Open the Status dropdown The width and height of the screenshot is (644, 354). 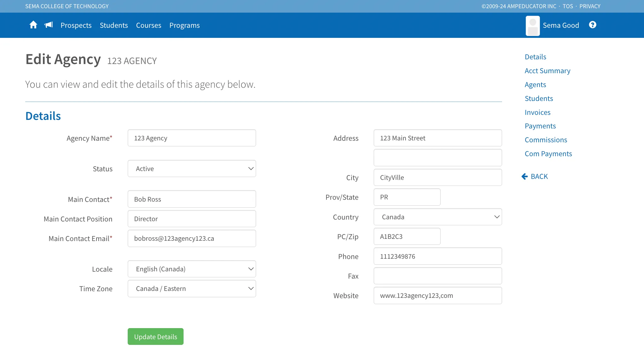pyautogui.click(x=192, y=168)
